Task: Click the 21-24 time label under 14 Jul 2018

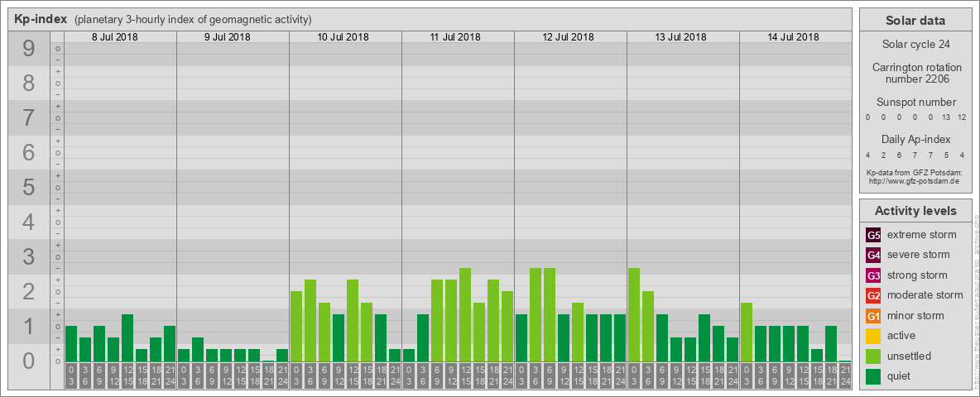Action: (x=845, y=375)
